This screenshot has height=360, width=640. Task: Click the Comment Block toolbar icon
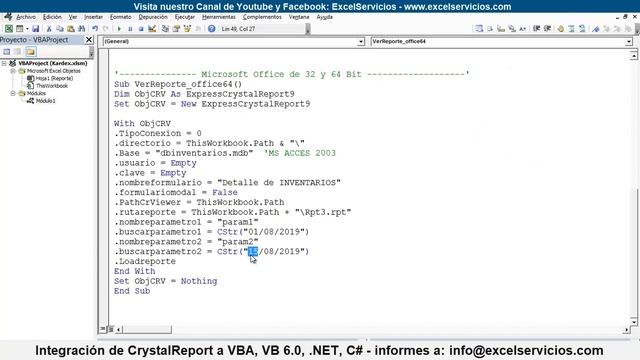[571, 29]
